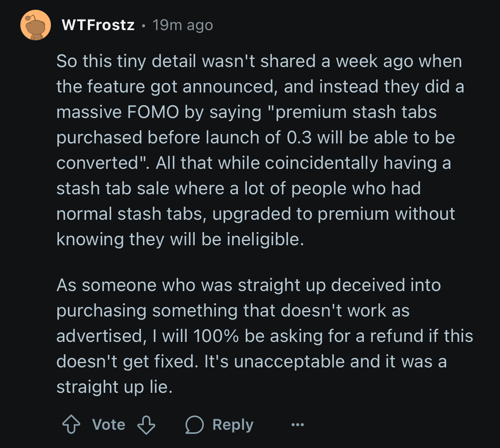Click the Vote label between arrows
Viewport: 500px width, 448px height.
[109, 425]
